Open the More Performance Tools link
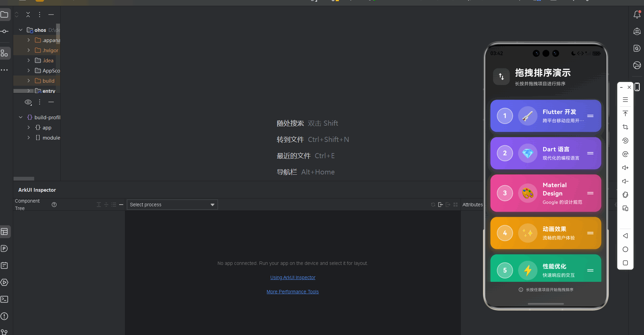 coord(293,292)
